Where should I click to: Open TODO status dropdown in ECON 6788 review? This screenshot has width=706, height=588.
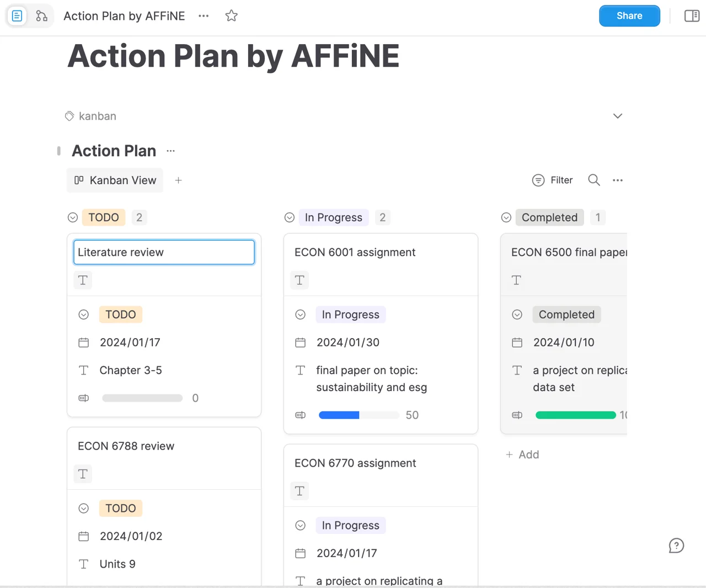121,508
